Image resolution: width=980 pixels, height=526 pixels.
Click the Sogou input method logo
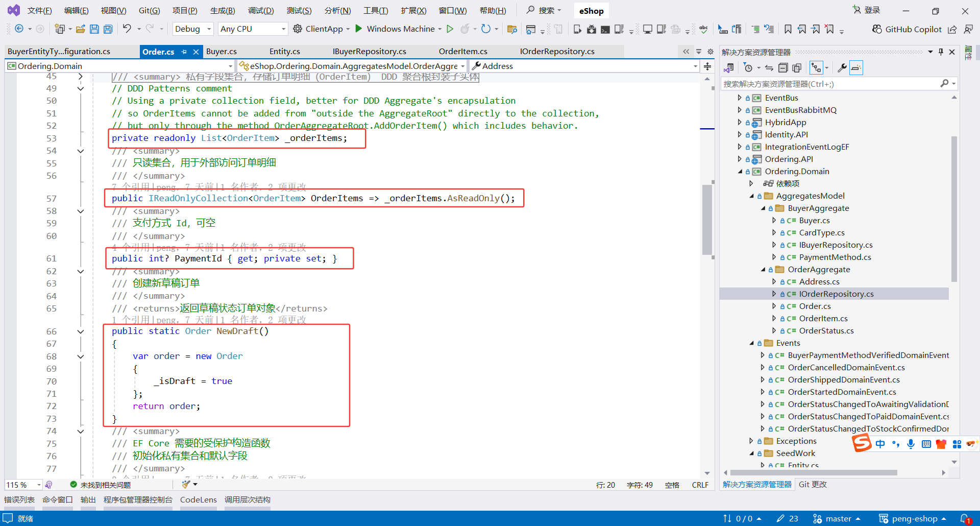[x=862, y=443]
